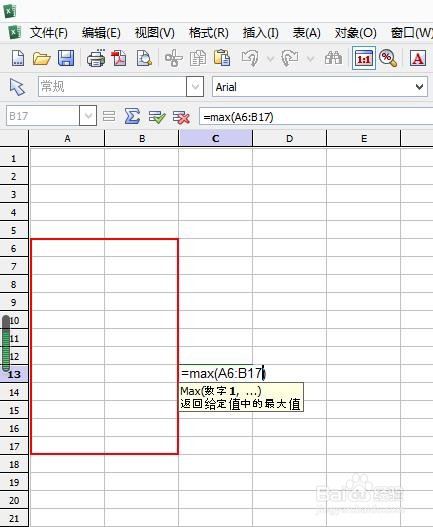Open the Undo history dropdown arrow
This screenshot has height=527, width=433.
point(270,59)
